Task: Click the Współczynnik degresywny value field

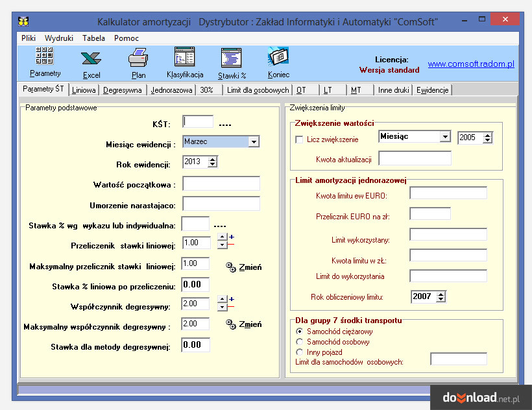Action: pos(195,304)
